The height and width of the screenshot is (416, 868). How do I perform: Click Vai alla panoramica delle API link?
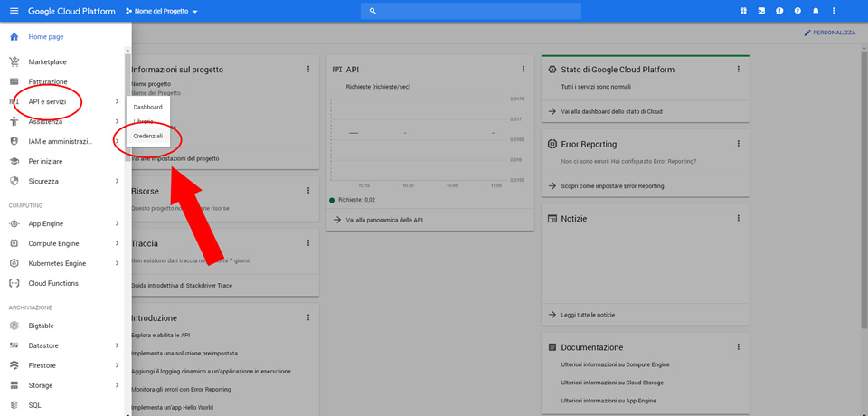383,220
